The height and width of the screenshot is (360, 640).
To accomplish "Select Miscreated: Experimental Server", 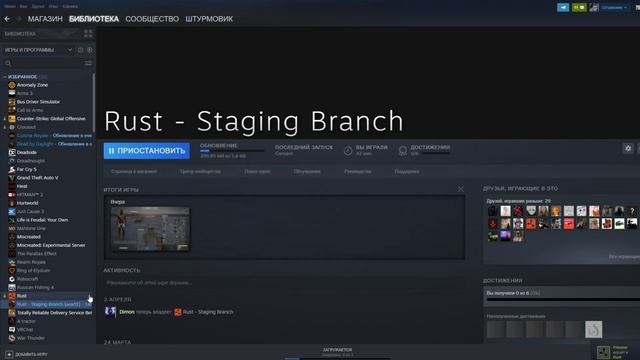I will coord(51,245).
